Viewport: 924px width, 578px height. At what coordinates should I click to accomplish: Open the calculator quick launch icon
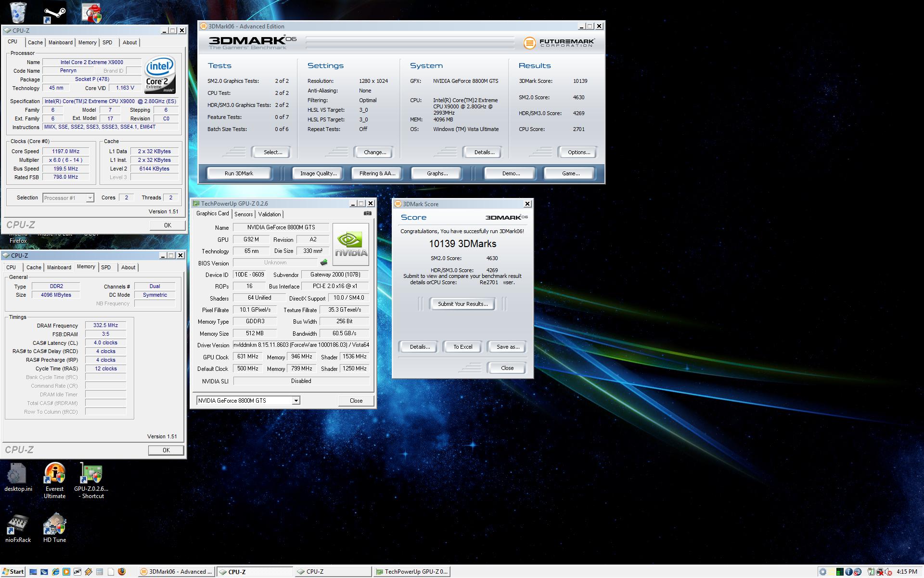click(x=100, y=572)
